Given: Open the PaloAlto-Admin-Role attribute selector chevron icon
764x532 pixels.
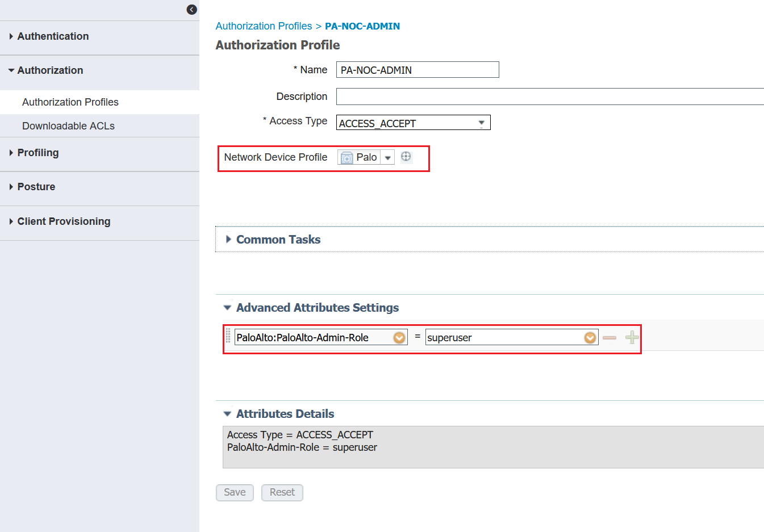Looking at the screenshot, I should (x=399, y=337).
